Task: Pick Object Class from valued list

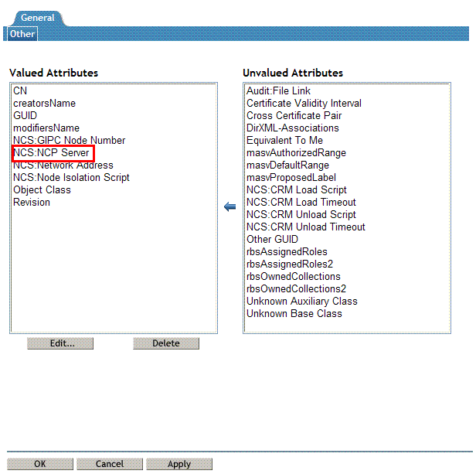Action: (x=42, y=190)
